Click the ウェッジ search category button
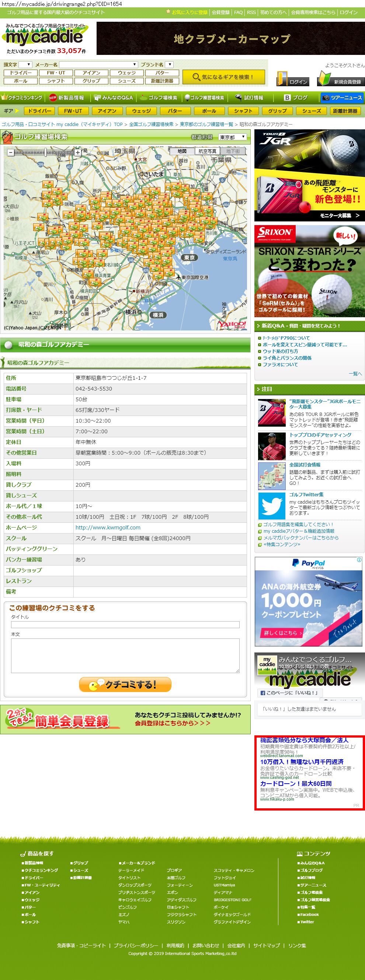Screen dimensions: 365x980 click(127, 73)
